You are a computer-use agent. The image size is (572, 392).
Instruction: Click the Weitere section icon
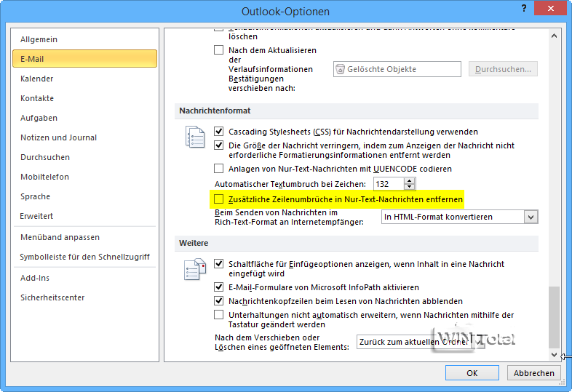[195, 269]
